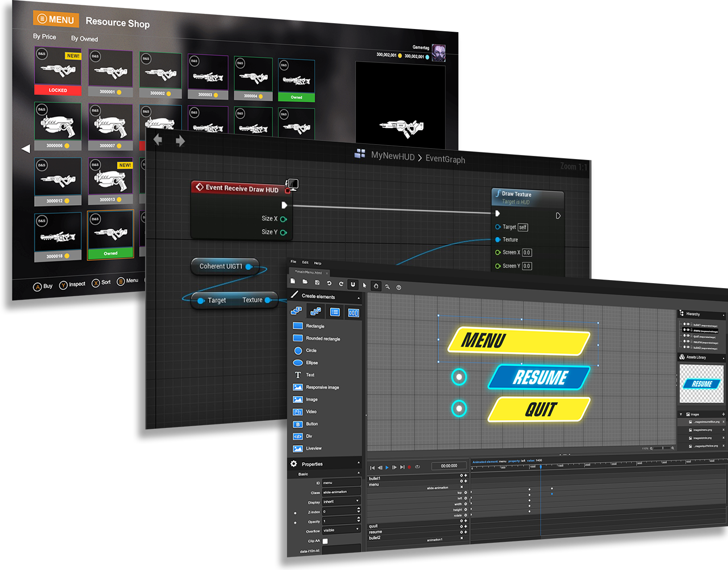
Task: Open the File menu in the editor
Action: point(293,261)
